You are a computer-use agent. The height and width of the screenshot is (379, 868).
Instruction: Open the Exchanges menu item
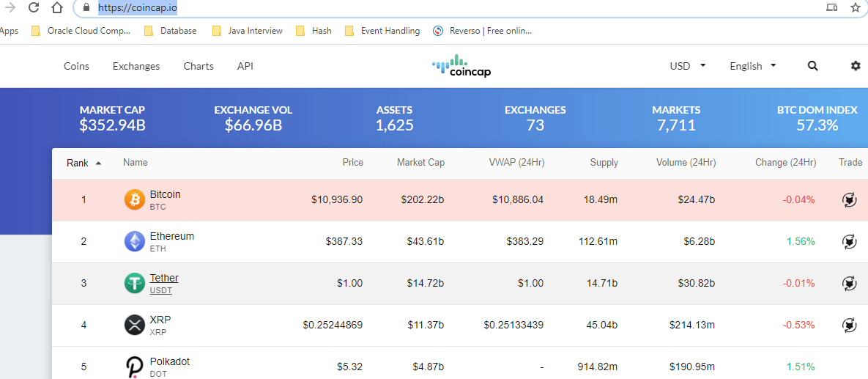tap(136, 66)
